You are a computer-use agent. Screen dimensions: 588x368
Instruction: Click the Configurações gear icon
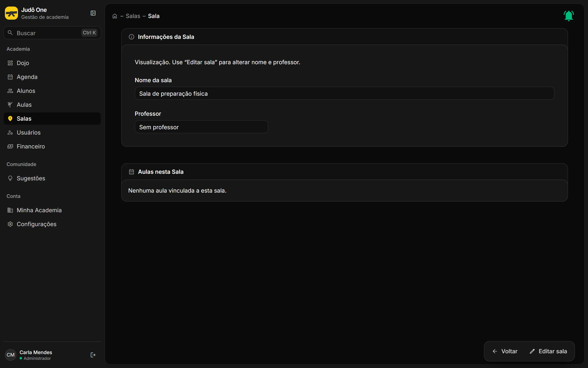(10, 224)
